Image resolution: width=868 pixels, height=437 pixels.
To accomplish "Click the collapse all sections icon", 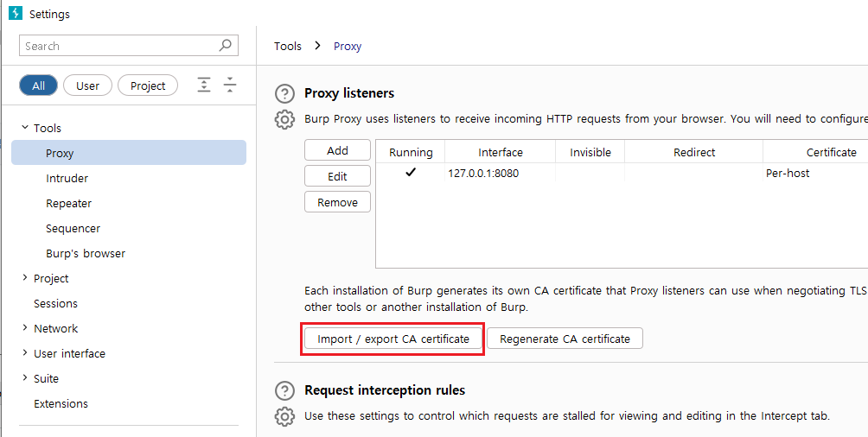I will tap(230, 85).
